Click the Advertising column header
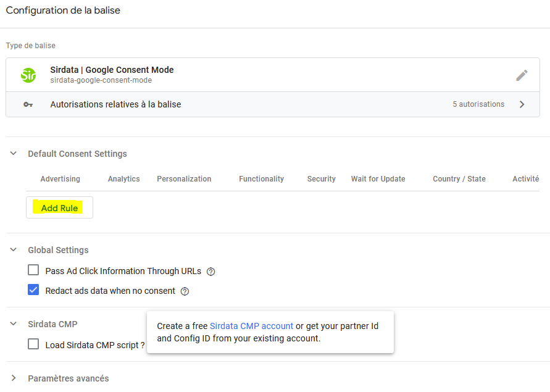The width and height of the screenshot is (550, 392). pos(60,179)
